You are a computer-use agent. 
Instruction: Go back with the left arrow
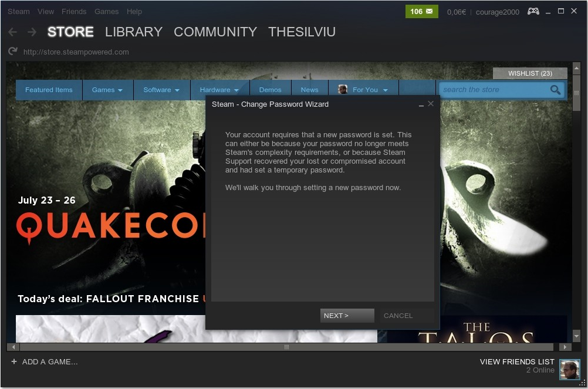[x=13, y=32]
